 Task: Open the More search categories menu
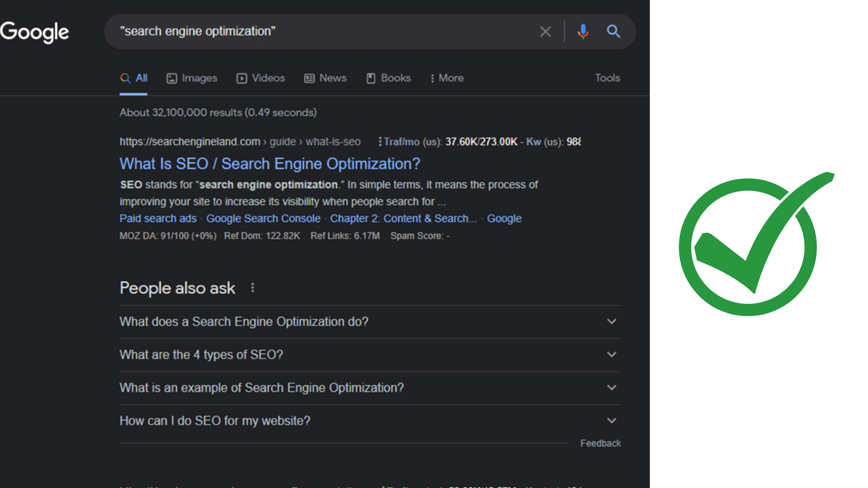(447, 78)
